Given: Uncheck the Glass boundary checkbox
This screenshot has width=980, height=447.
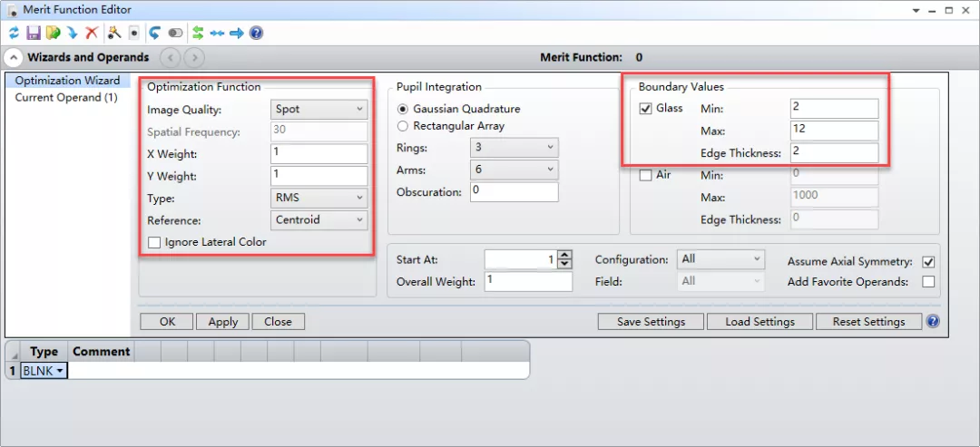Looking at the screenshot, I should [646, 109].
